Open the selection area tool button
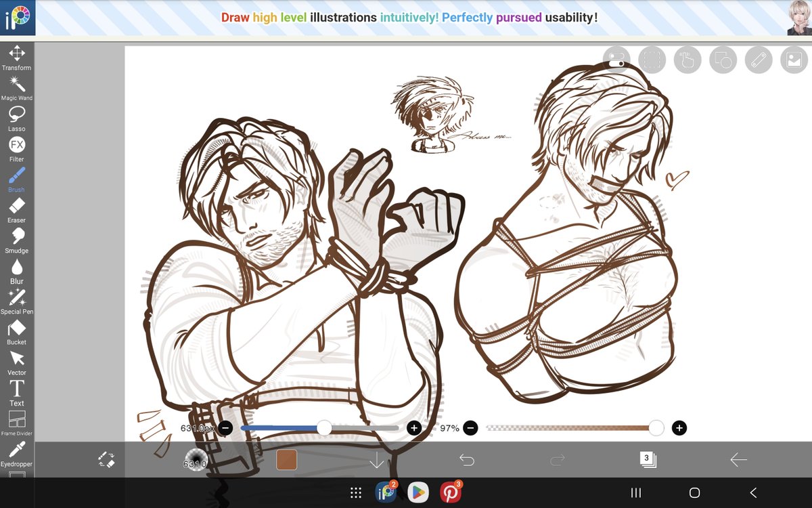This screenshot has width=812, height=508. point(652,60)
